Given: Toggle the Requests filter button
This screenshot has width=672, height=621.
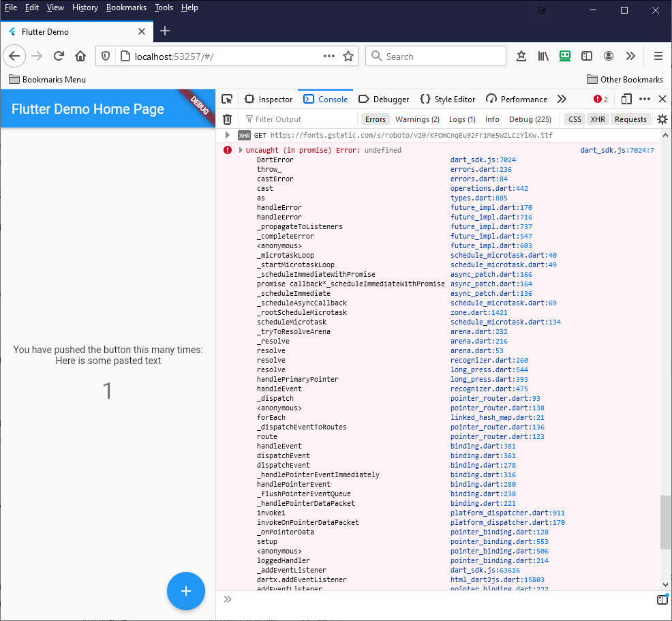Looking at the screenshot, I should click(x=630, y=119).
